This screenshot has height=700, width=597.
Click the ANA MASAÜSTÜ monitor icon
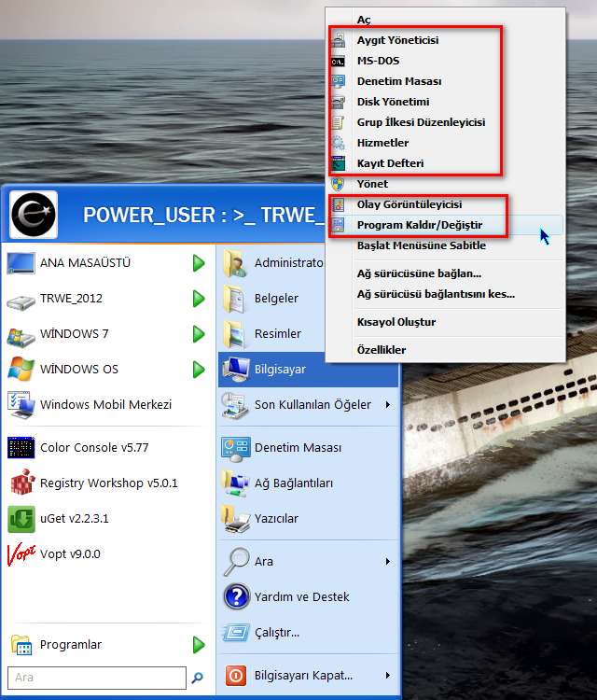pos(21,263)
